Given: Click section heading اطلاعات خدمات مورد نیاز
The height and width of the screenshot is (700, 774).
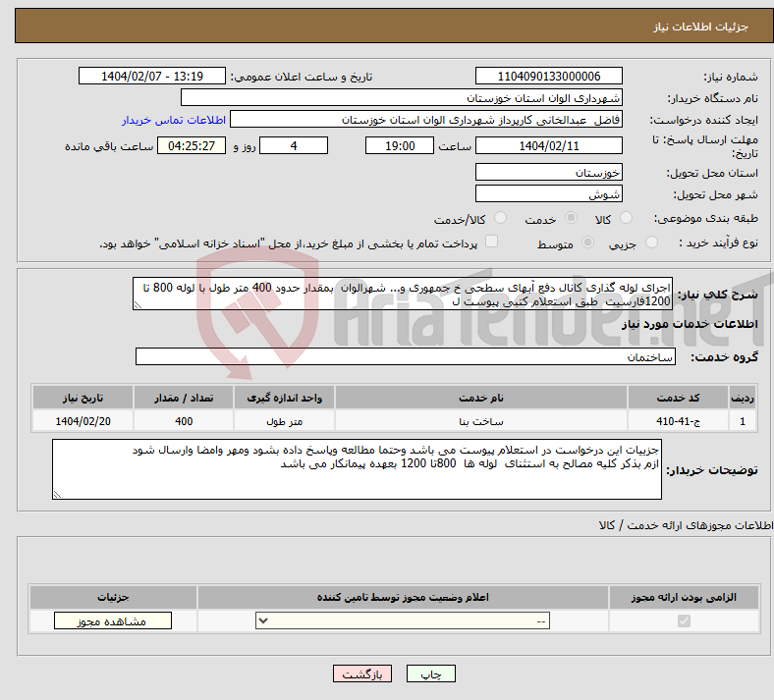Looking at the screenshot, I should tap(690, 324).
